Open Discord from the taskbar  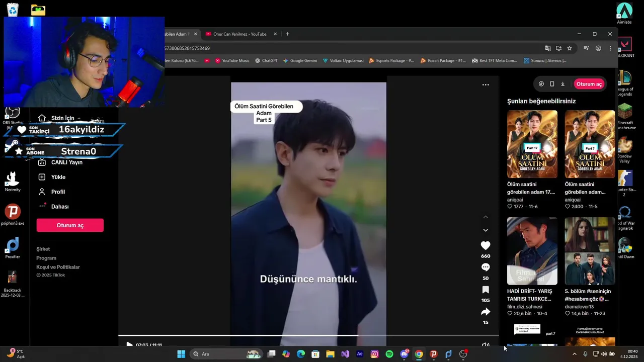404,354
